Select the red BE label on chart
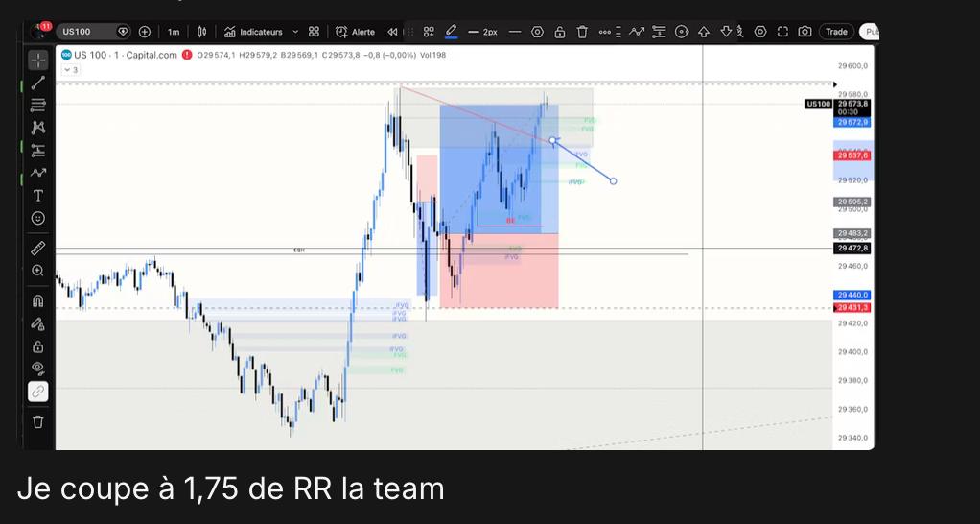 tap(511, 221)
